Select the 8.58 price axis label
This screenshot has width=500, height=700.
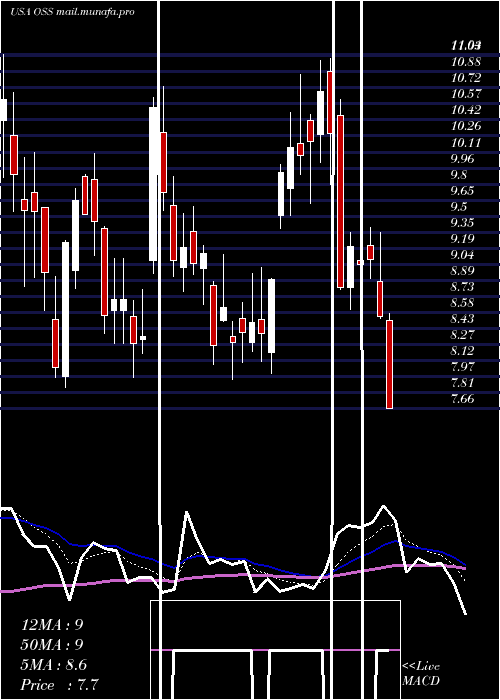[462, 303]
